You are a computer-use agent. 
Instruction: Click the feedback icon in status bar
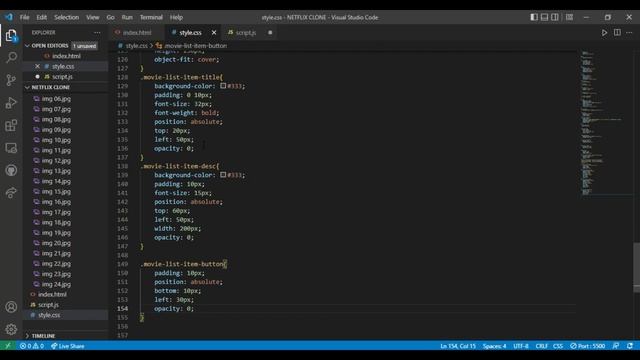tap(616, 346)
